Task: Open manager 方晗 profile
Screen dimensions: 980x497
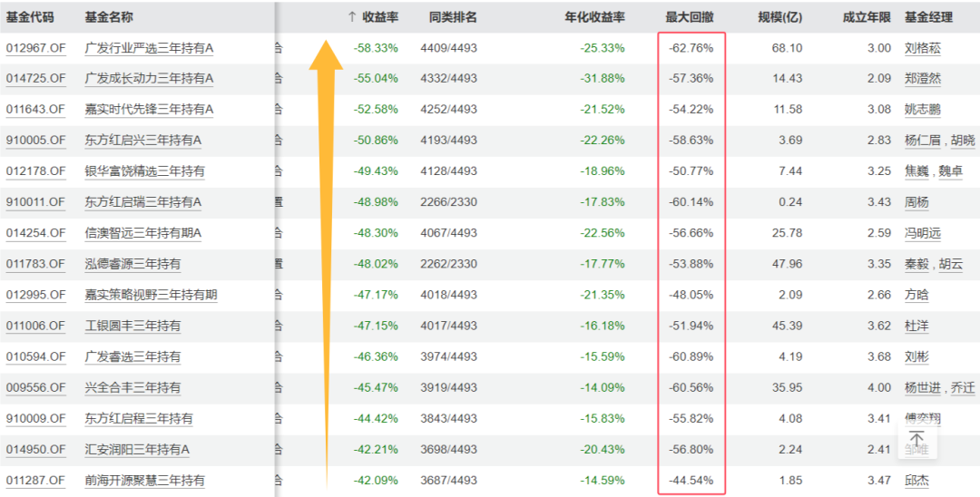Action: [916, 296]
